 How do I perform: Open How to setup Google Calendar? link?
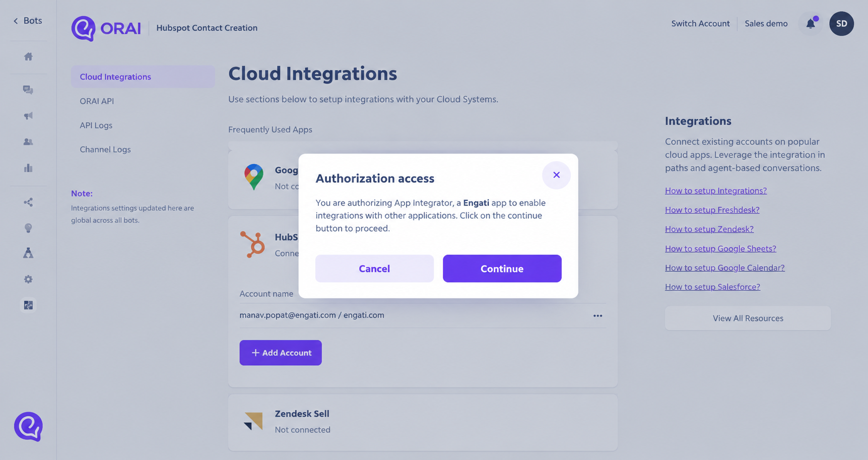[724, 268]
